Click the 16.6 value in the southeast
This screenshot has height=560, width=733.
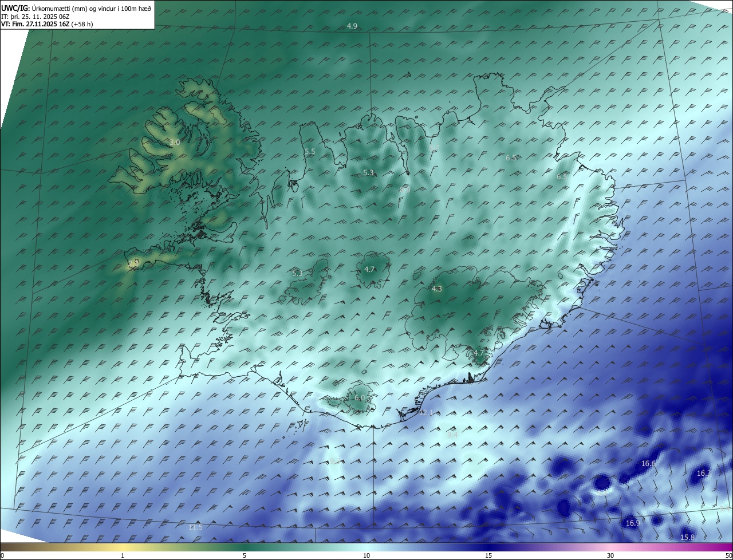coord(648,464)
